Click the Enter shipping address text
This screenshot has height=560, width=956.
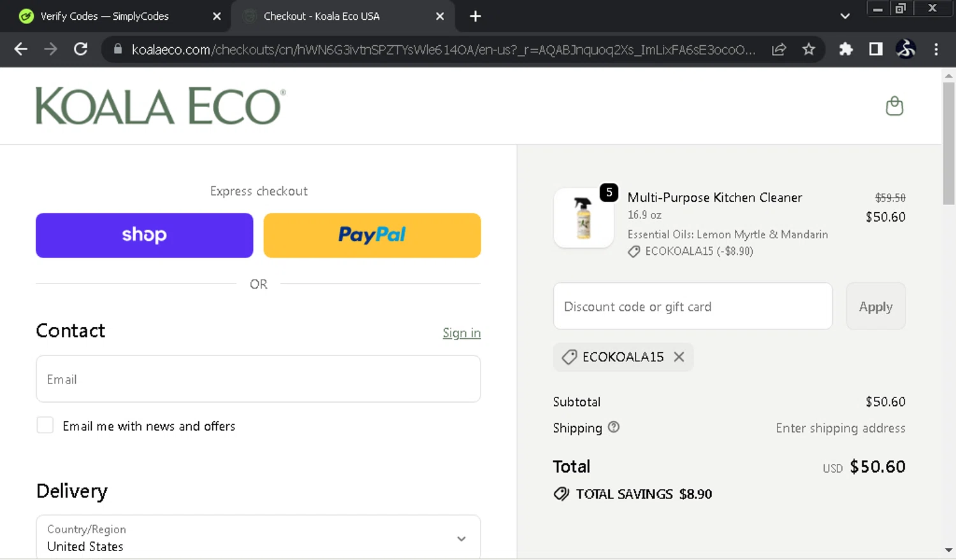click(840, 428)
